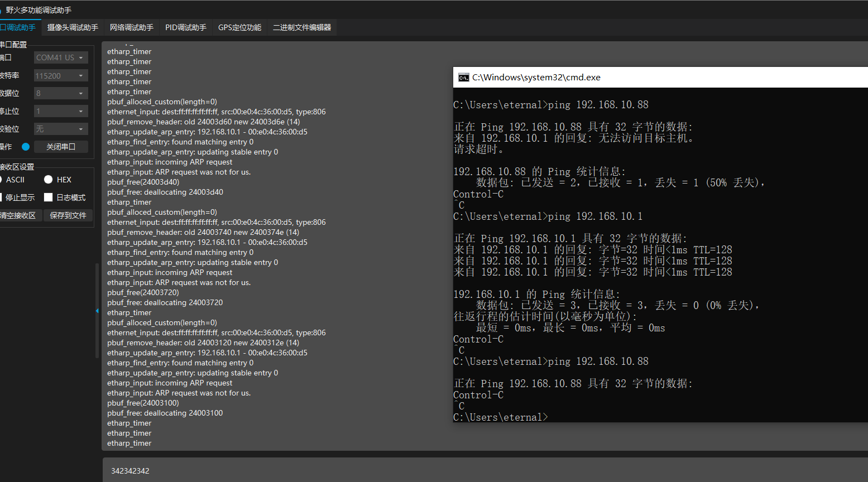Open the COM41 port dropdown
The height and width of the screenshot is (482, 868).
[60, 57]
